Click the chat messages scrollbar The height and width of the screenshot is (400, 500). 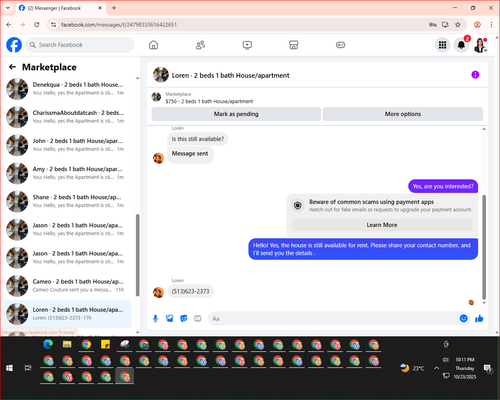pos(484,247)
